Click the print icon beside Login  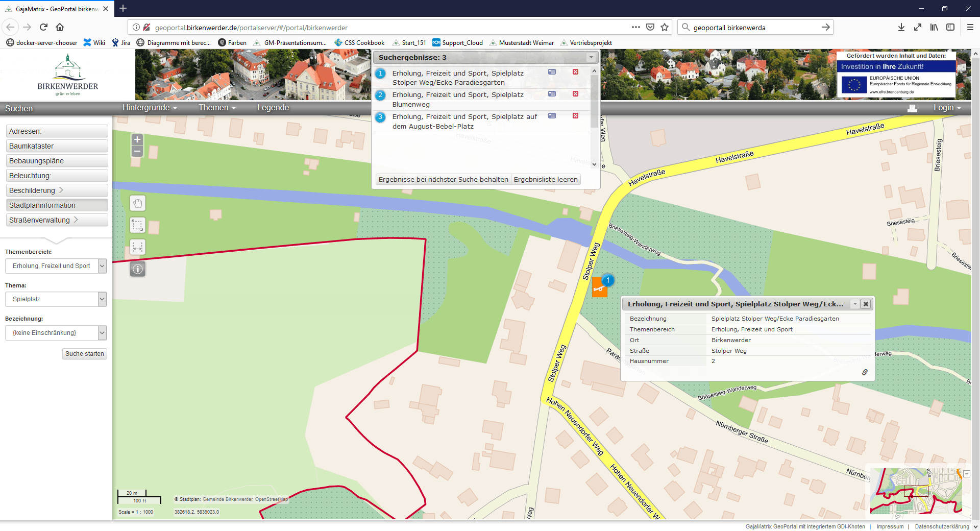(x=912, y=108)
